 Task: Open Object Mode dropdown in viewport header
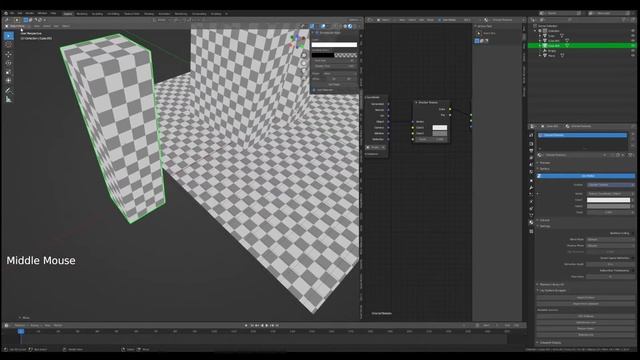(x=16, y=26)
